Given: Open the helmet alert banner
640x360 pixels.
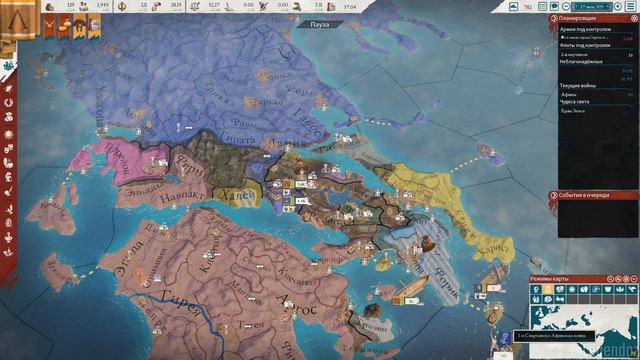Looking at the screenshot, I should (x=80, y=26).
